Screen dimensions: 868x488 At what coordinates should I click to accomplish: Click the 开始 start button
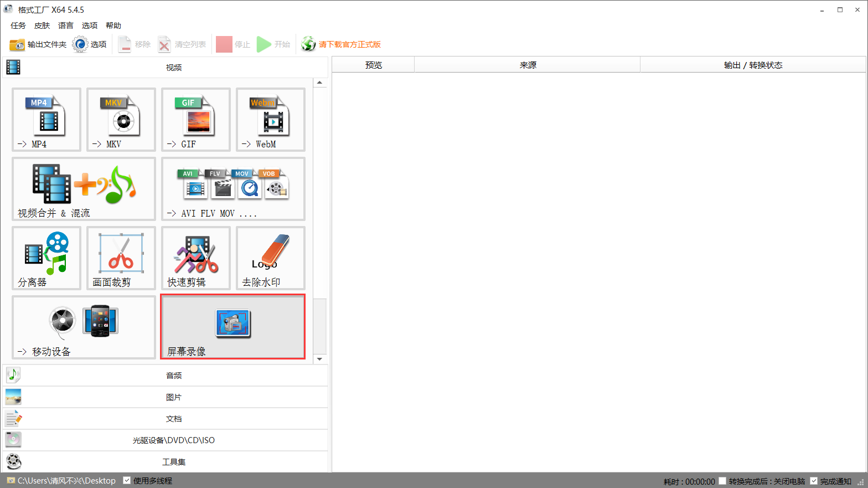click(x=273, y=44)
